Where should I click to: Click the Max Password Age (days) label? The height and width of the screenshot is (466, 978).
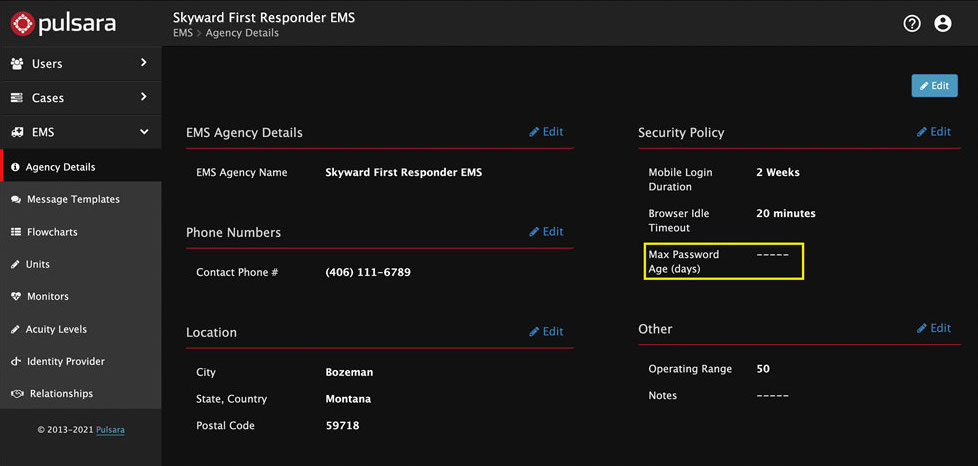tap(684, 262)
